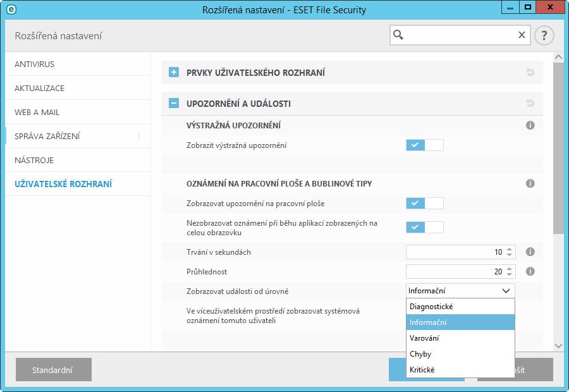
Task: Toggle Nezobrazovat oznámení při běhu aplikací
Action: point(425,227)
